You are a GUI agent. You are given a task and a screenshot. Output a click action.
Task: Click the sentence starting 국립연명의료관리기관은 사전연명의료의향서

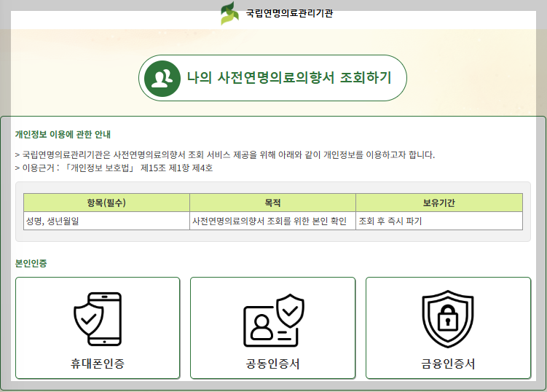[225, 154]
